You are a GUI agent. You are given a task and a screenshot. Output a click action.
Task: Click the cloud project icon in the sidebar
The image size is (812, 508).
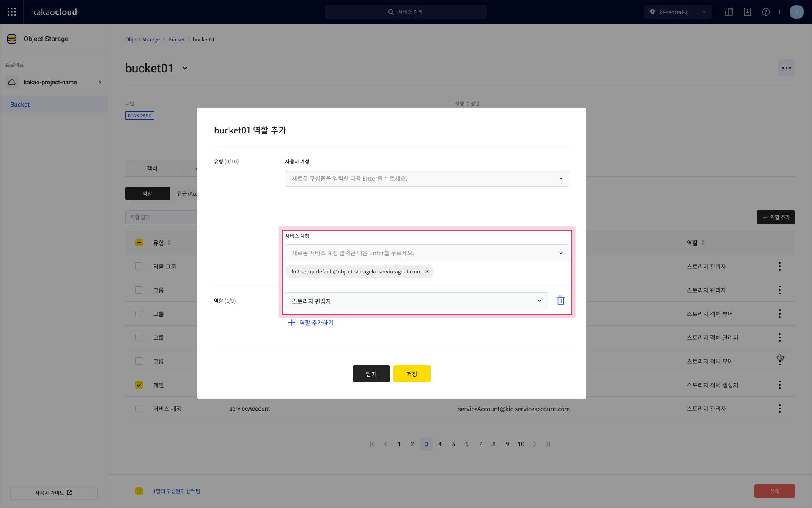(12, 82)
